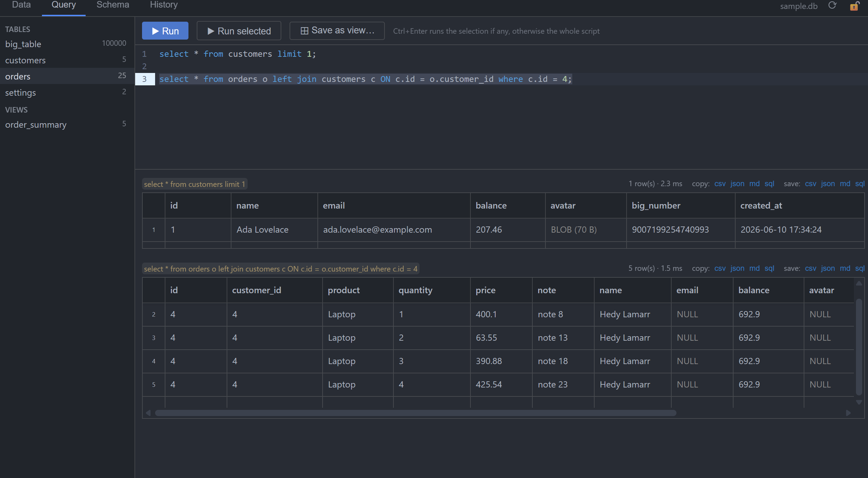Save second result as md
Screen dimensions: 868x478
pos(845,268)
